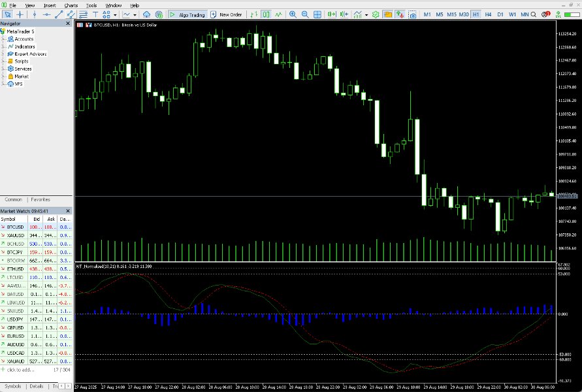The height and width of the screenshot is (392, 582).
Task: Switch timeframe to W1
Action: pos(513,14)
